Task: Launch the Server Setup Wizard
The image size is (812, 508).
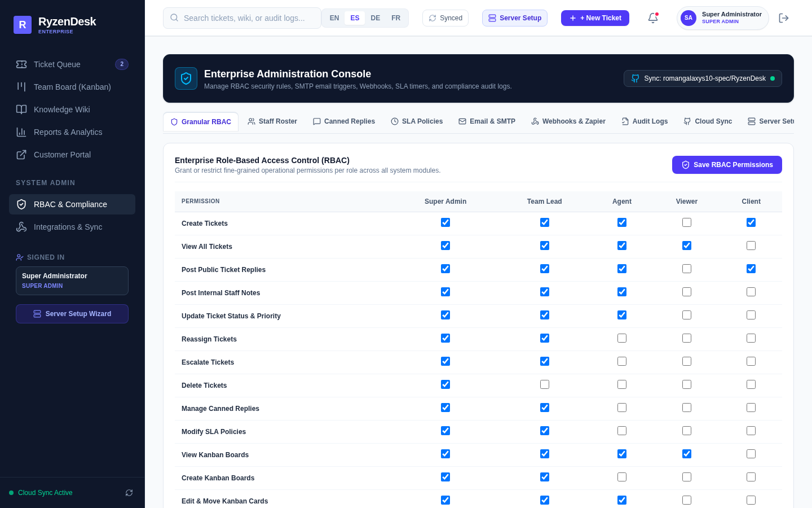Action: click(x=72, y=314)
